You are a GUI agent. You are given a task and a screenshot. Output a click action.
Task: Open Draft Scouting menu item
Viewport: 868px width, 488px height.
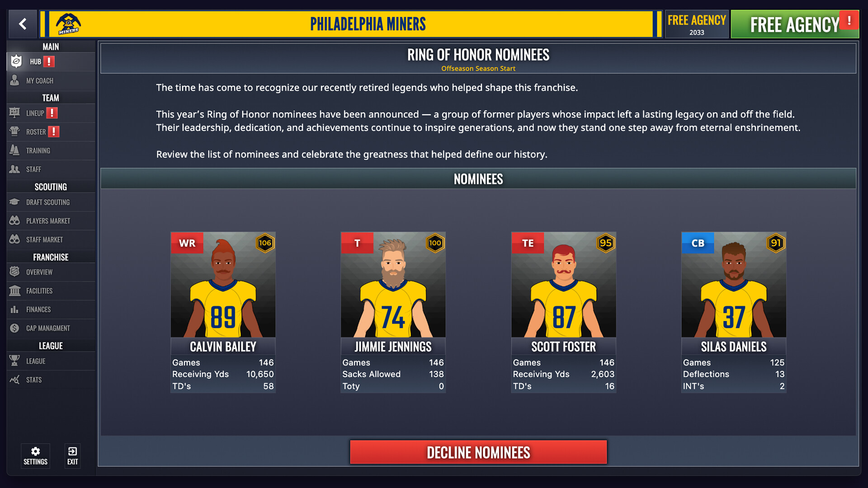point(51,202)
